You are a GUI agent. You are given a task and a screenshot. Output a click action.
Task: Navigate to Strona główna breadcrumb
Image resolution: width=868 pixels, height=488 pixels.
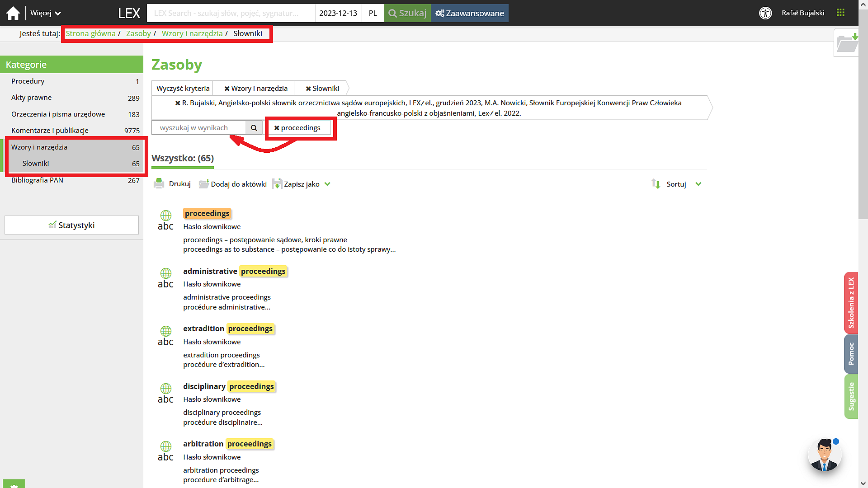91,33
